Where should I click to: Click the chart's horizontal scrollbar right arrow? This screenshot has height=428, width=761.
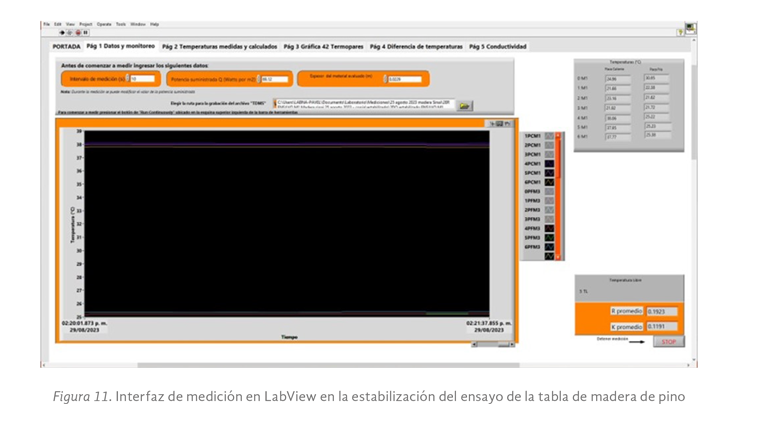click(x=512, y=345)
